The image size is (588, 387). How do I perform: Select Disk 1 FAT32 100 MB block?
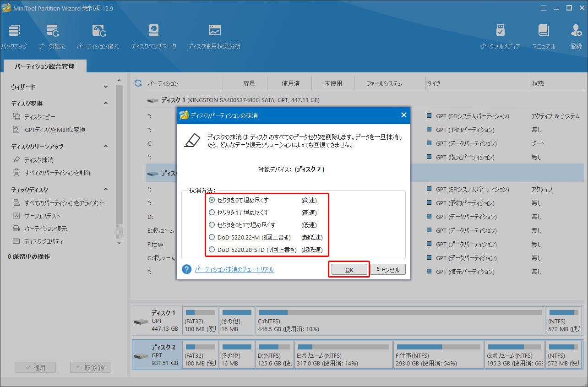pos(200,321)
